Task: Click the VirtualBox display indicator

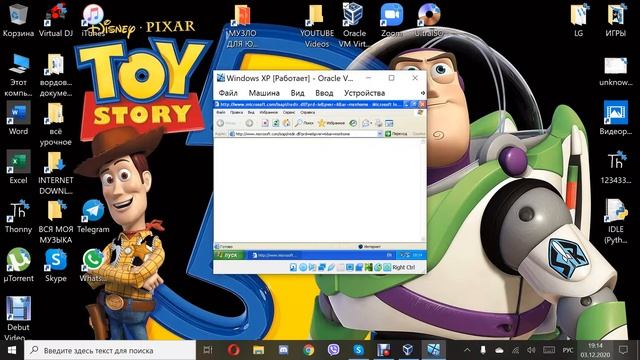Action: point(350,267)
